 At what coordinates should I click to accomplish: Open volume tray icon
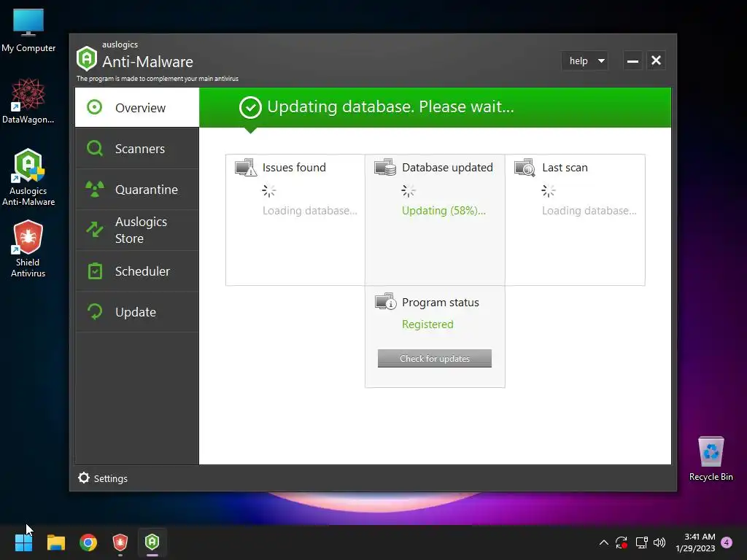(x=659, y=542)
